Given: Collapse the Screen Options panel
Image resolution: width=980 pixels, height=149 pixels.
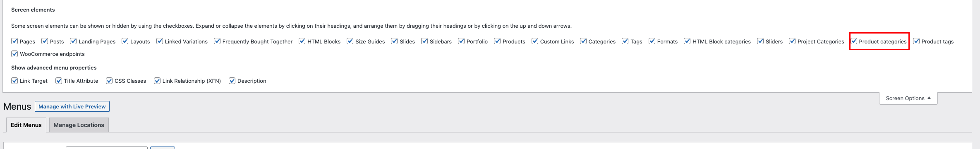Looking at the screenshot, I should pos(908,99).
